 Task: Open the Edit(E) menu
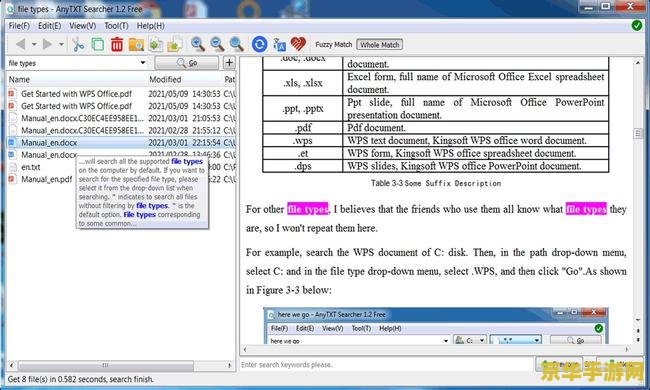click(x=49, y=26)
